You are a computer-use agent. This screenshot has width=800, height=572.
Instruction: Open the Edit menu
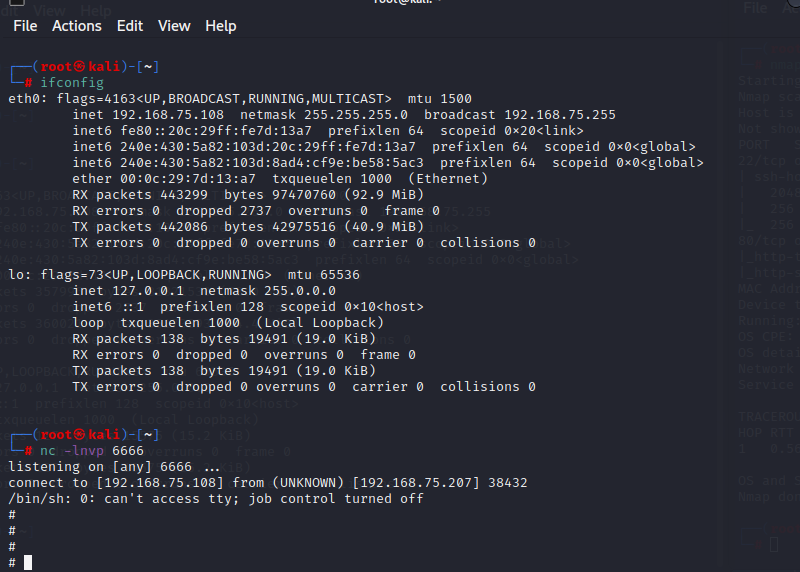(130, 26)
